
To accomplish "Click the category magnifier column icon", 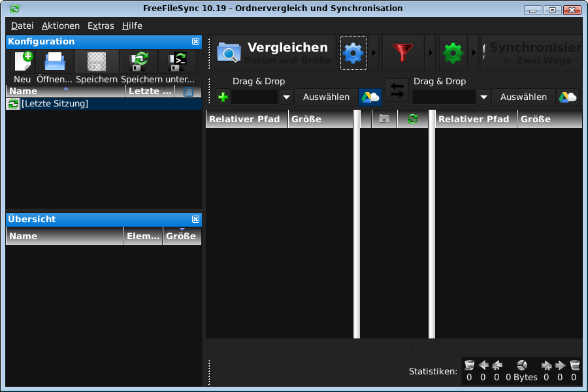I will pos(384,119).
